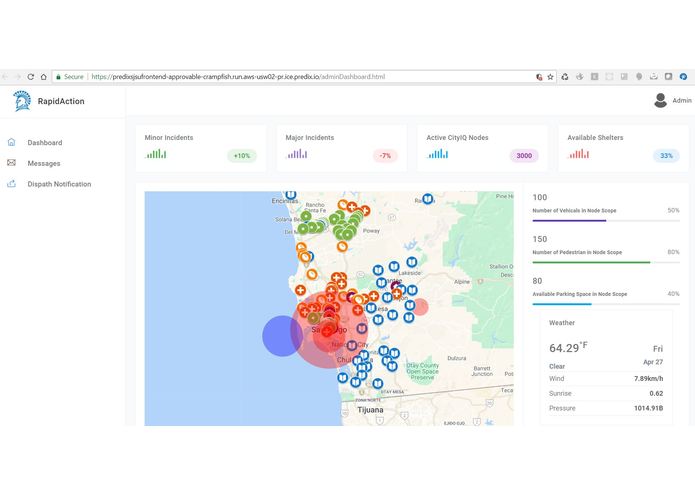The image size is (695, 494).
Task: Click the Active CityIQ Nodes card title
Action: [457, 138]
